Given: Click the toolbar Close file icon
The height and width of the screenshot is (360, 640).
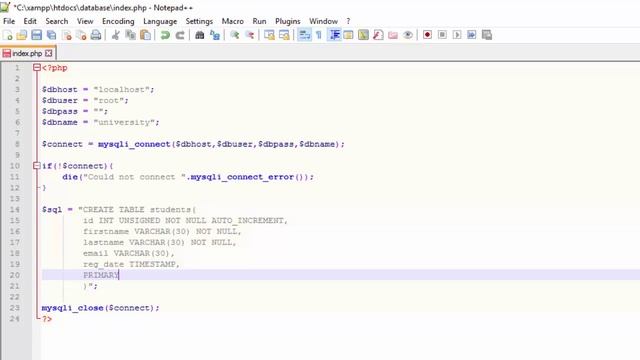Looking at the screenshot, I should [67, 35].
